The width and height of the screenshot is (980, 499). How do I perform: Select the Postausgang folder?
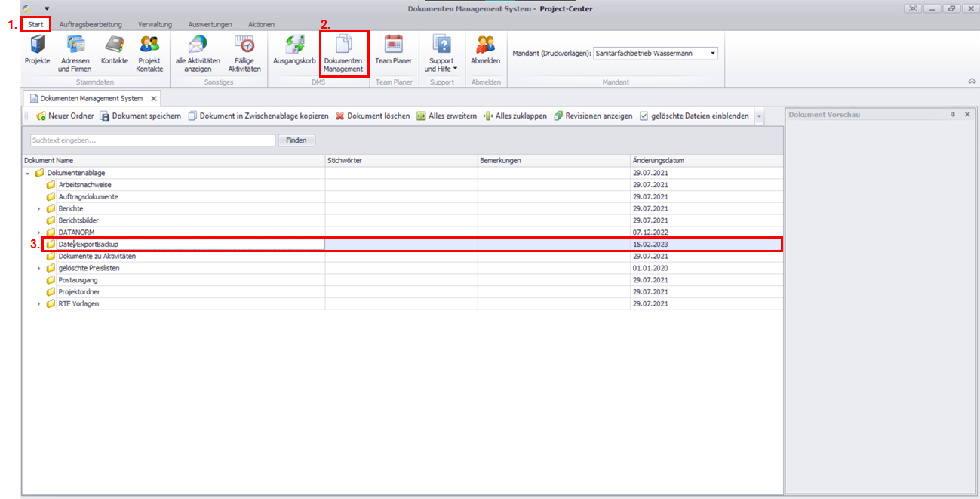[x=78, y=280]
